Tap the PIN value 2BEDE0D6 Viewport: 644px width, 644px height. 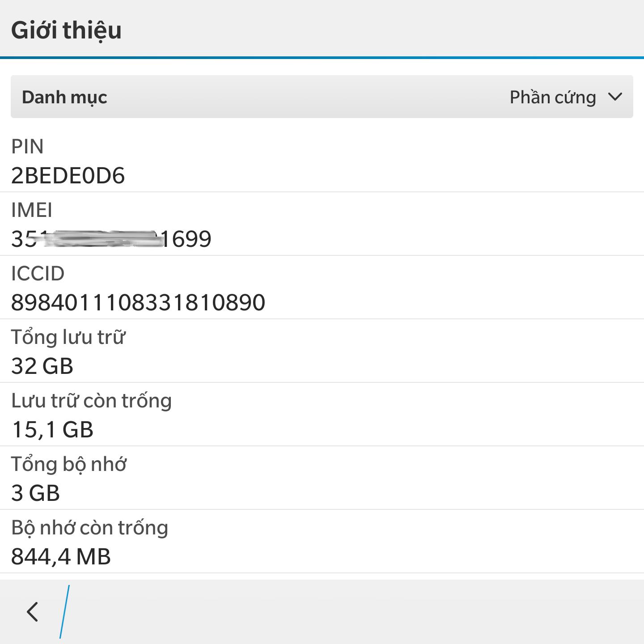pyautogui.click(x=68, y=175)
